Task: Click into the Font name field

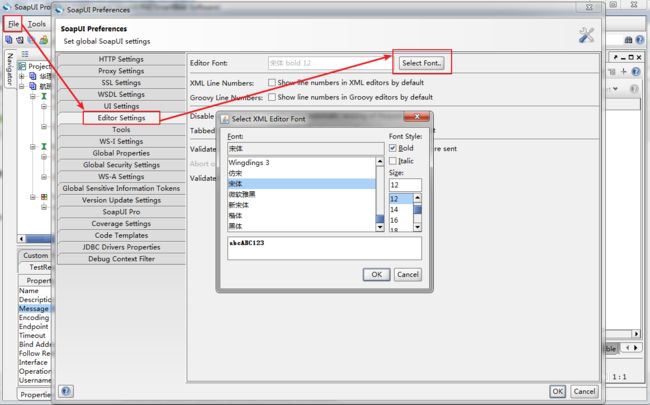Action: click(306, 148)
